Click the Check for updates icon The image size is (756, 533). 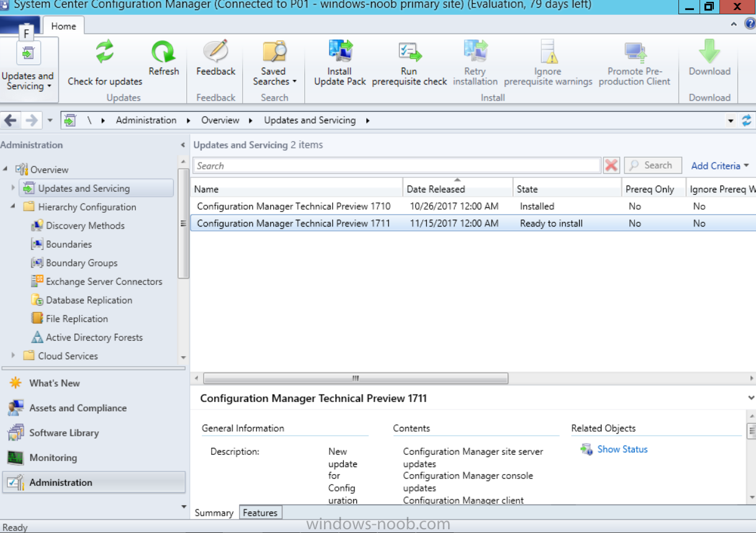105,52
